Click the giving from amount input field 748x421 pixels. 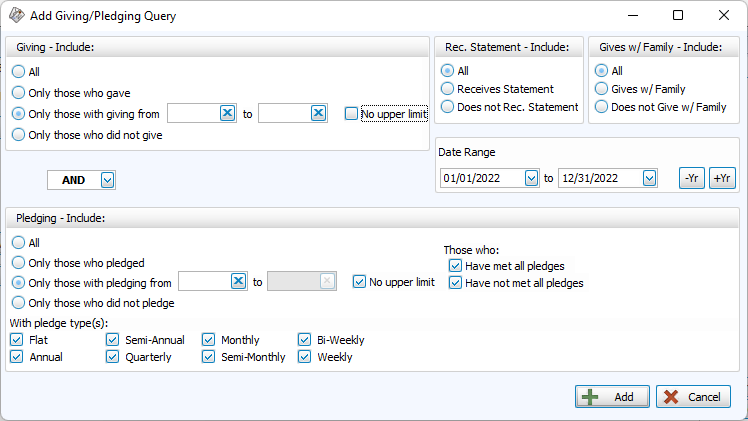(192, 114)
